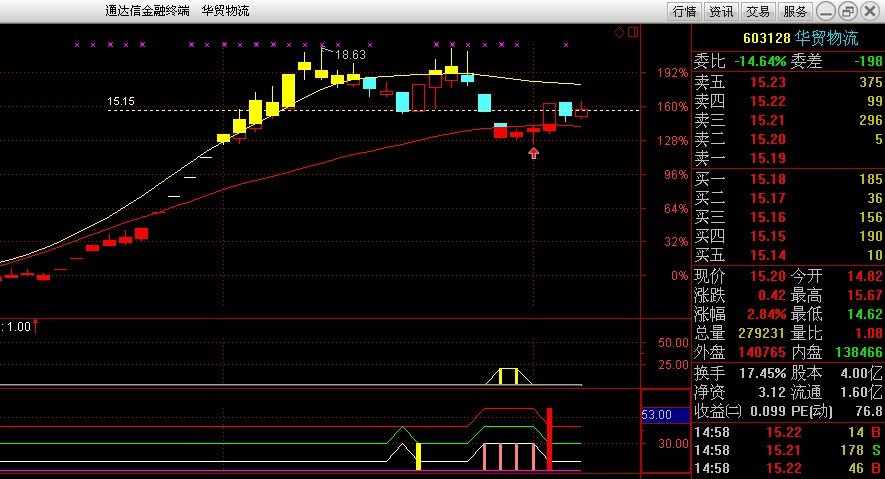Screen dimensions: 885x479
Task: Open the 服务 menu
Action: tap(795, 11)
